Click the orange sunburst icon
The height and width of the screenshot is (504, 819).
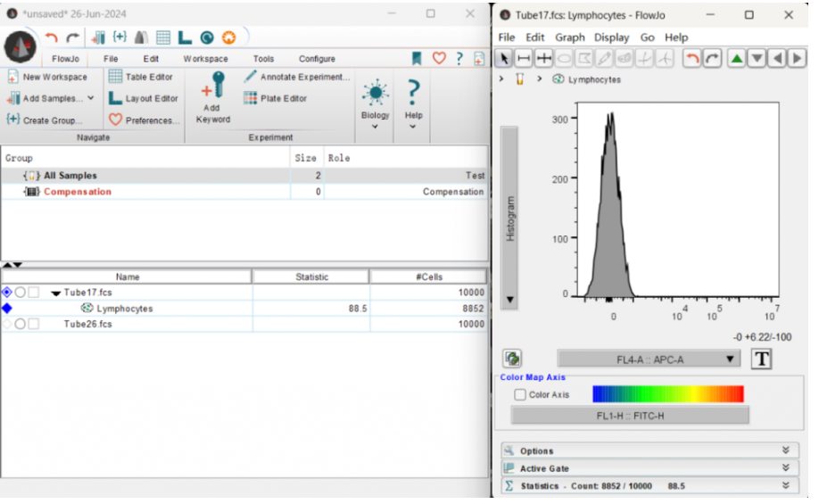[x=228, y=37]
